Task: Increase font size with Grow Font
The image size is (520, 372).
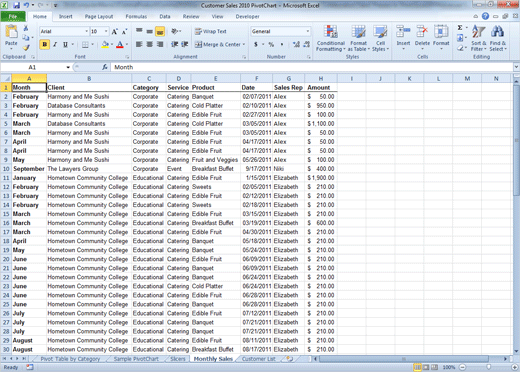Action: 115,32
